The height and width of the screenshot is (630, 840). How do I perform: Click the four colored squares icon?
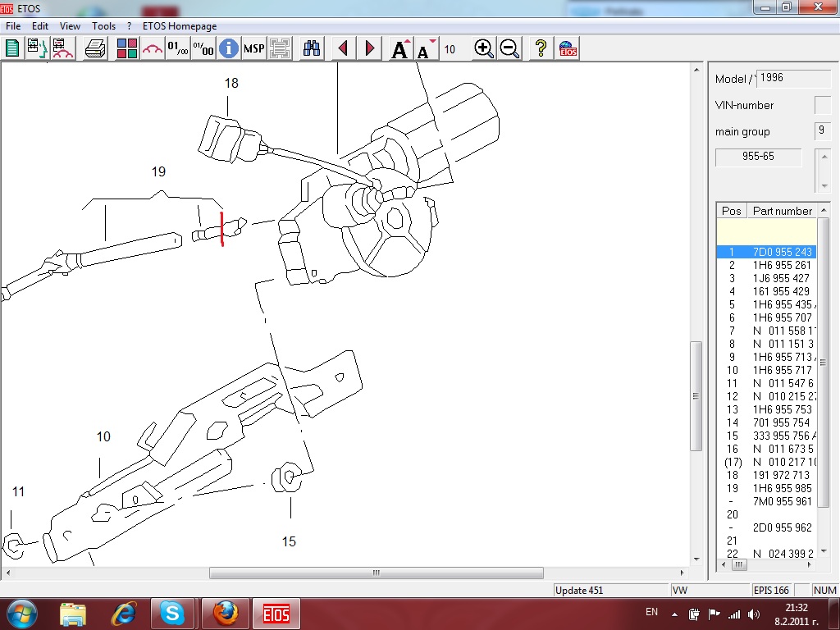pos(127,48)
